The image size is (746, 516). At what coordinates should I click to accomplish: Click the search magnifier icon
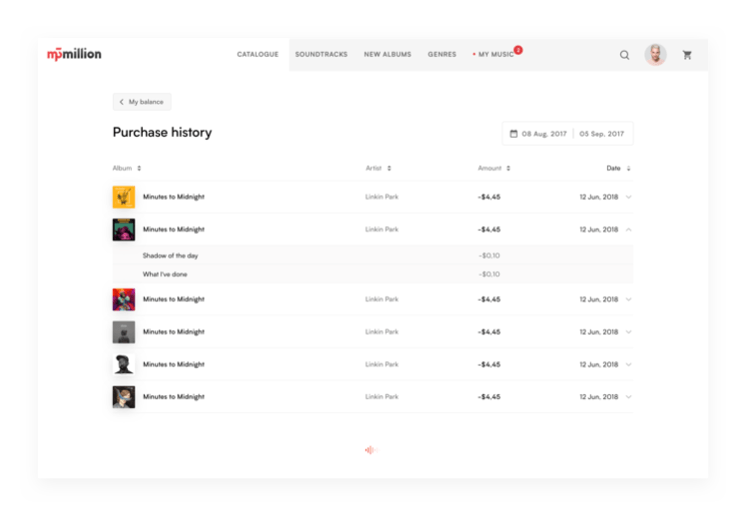624,55
